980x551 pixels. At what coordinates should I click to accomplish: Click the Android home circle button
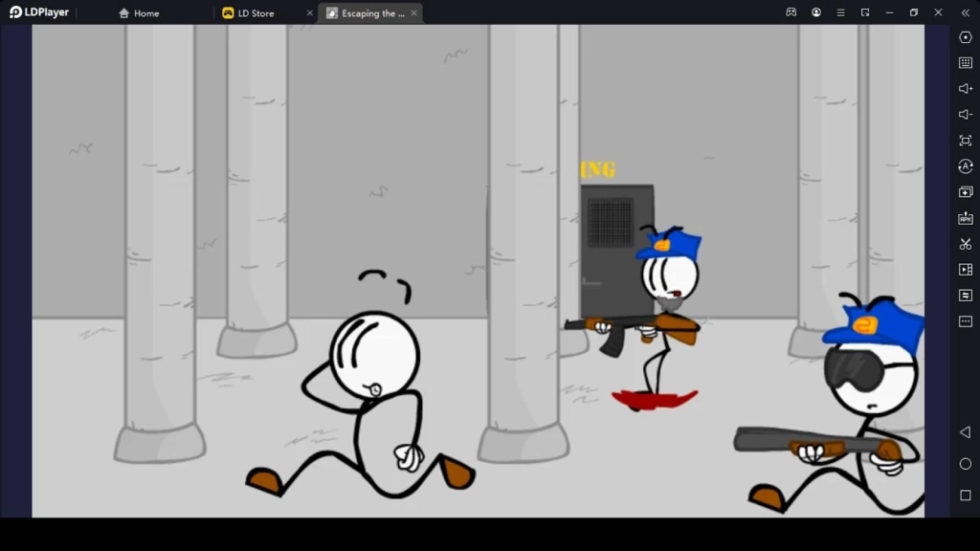(x=966, y=464)
